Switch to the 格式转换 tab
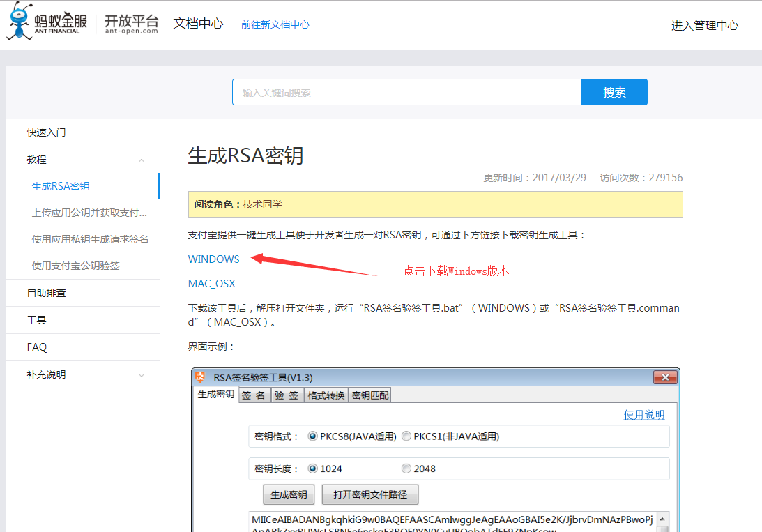762x532 pixels. [x=326, y=395]
